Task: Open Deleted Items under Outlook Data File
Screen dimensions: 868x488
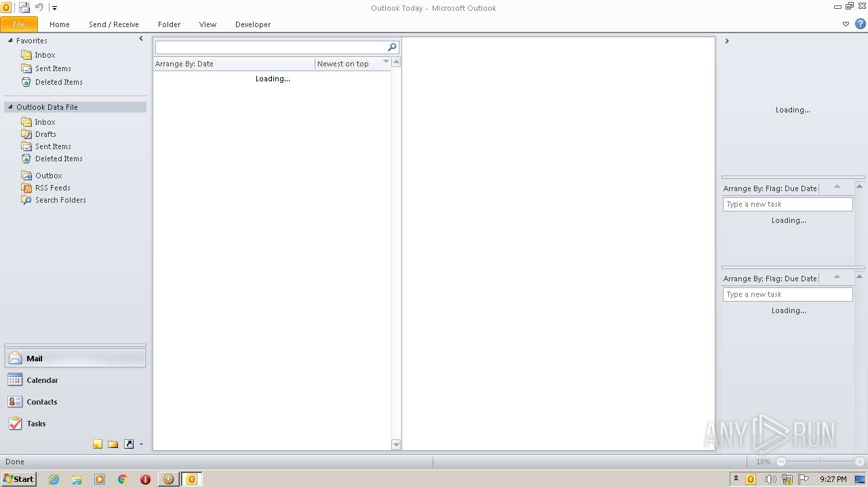Action: 59,159
